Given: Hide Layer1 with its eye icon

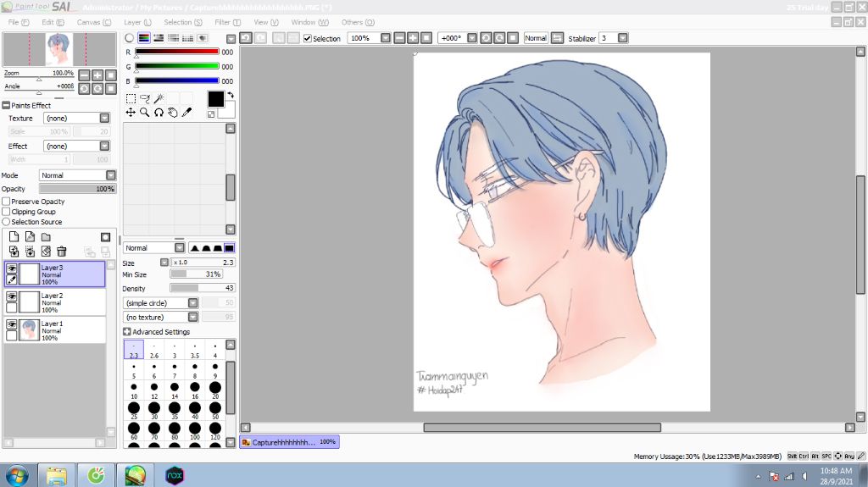Looking at the screenshot, I should pos(12,324).
